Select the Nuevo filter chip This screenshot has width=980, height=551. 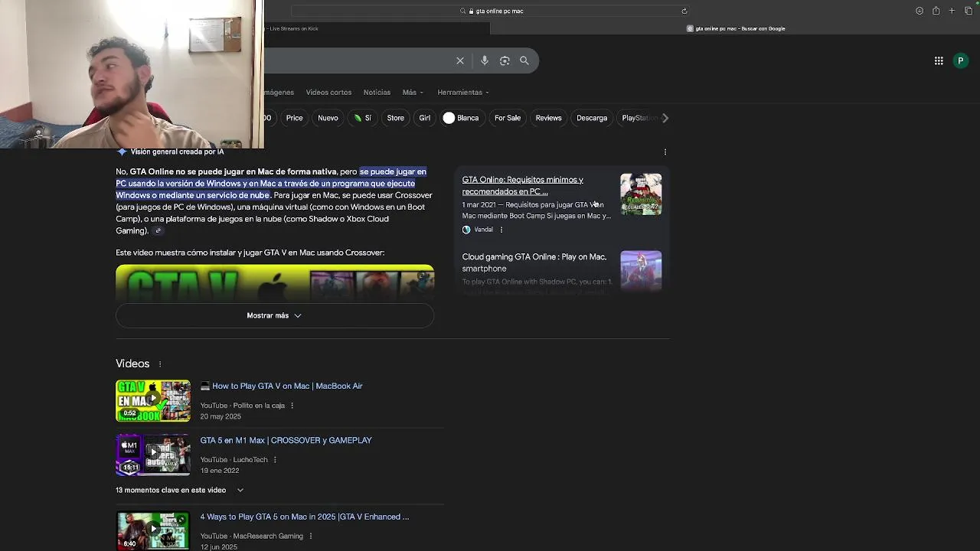pos(328,118)
